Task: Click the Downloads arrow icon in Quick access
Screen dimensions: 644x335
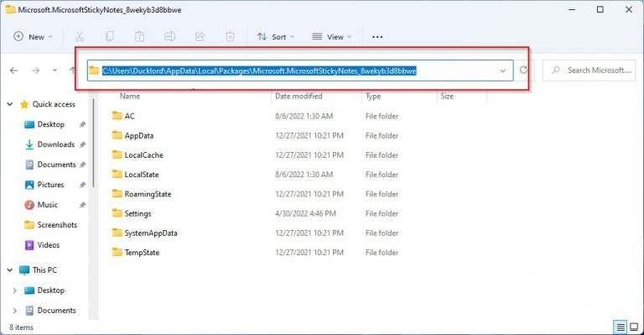Action: click(29, 144)
